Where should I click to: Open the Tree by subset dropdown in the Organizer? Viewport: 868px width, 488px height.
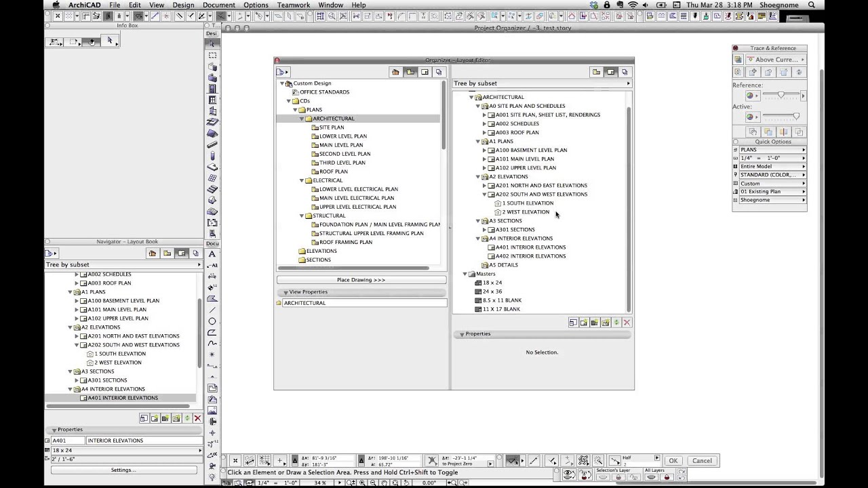542,83
